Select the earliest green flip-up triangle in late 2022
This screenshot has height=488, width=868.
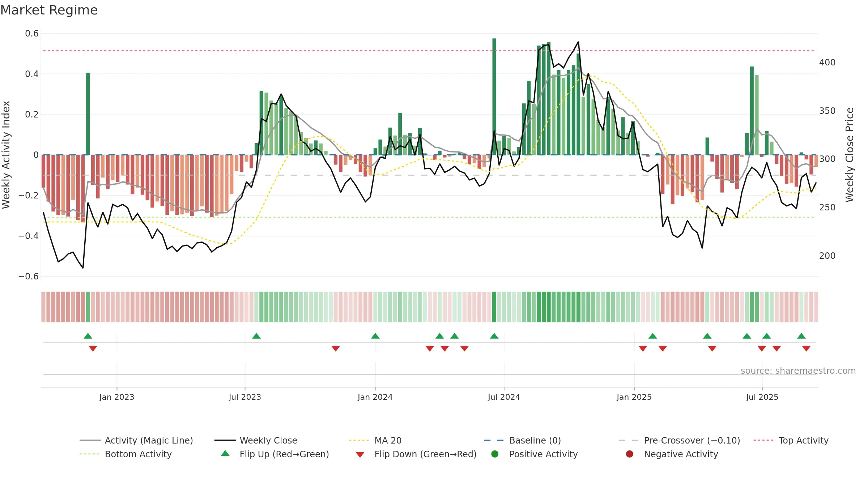[x=88, y=336]
